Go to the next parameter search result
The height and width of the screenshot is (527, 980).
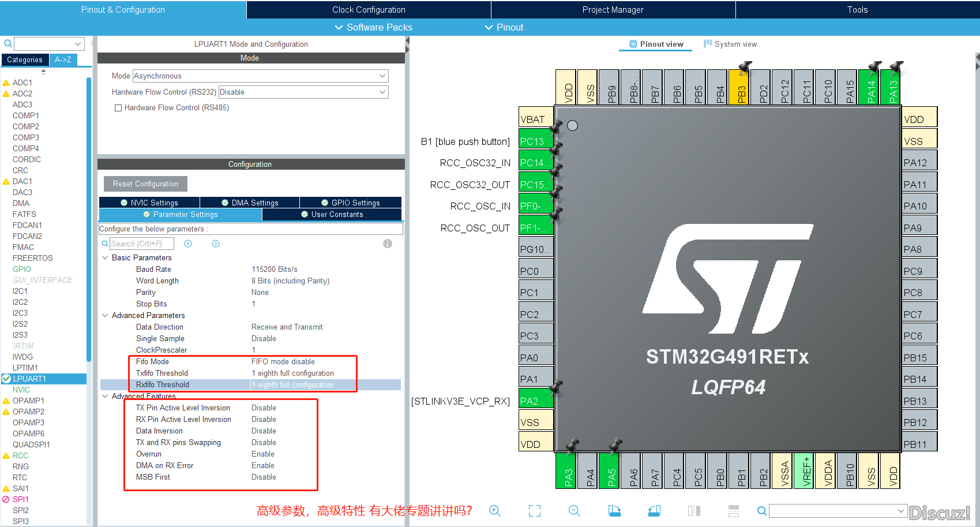(x=216, y=244)
